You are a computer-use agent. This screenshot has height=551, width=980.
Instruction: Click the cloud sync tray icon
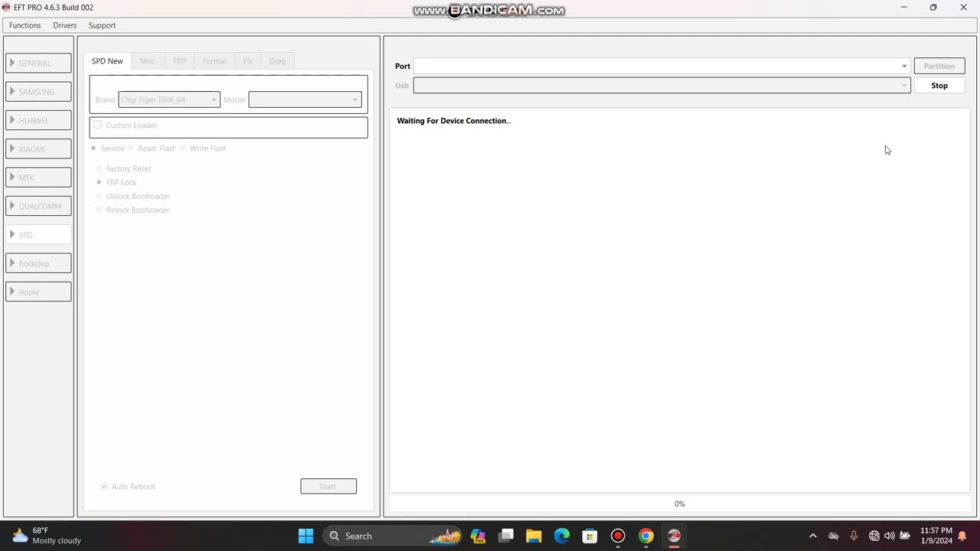pyautogui.click(x=834, y=536)
